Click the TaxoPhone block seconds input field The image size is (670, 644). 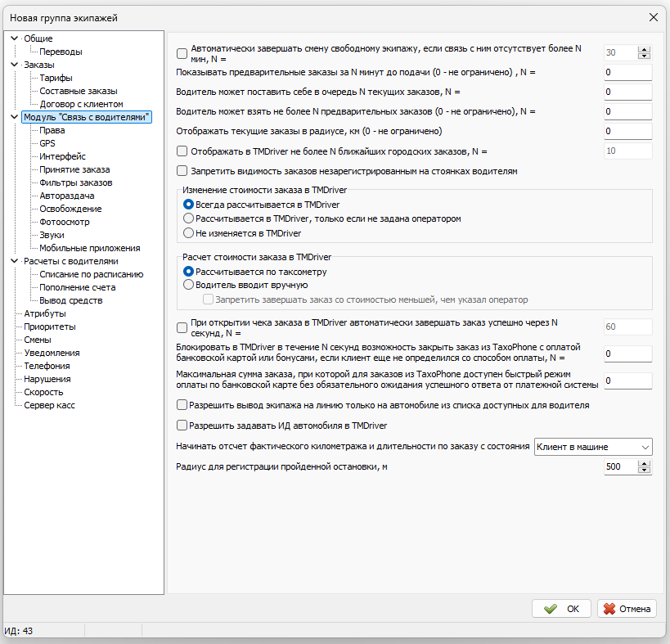(x=627, y=354)
